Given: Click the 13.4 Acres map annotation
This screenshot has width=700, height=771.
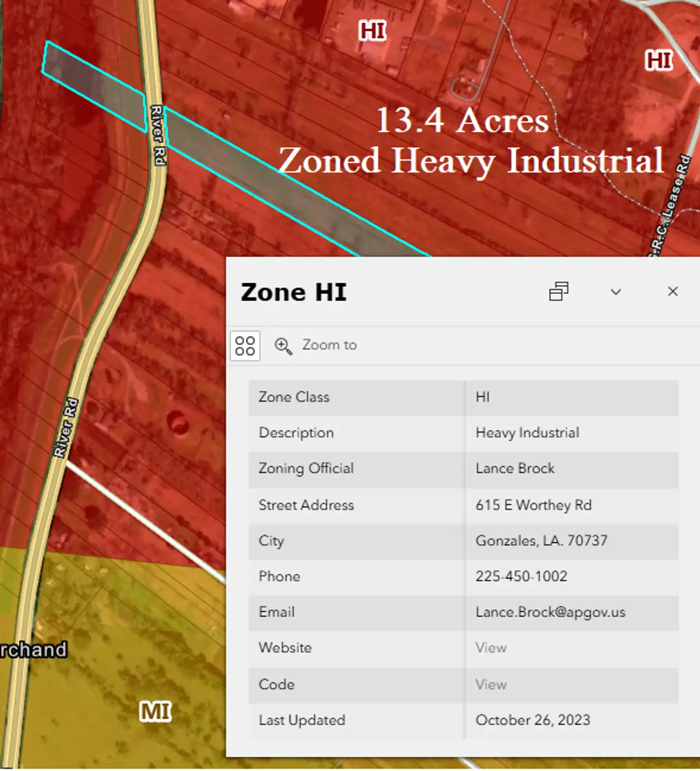Looking at the screenshot, I should pyautogui.click(x=462, y=120).
